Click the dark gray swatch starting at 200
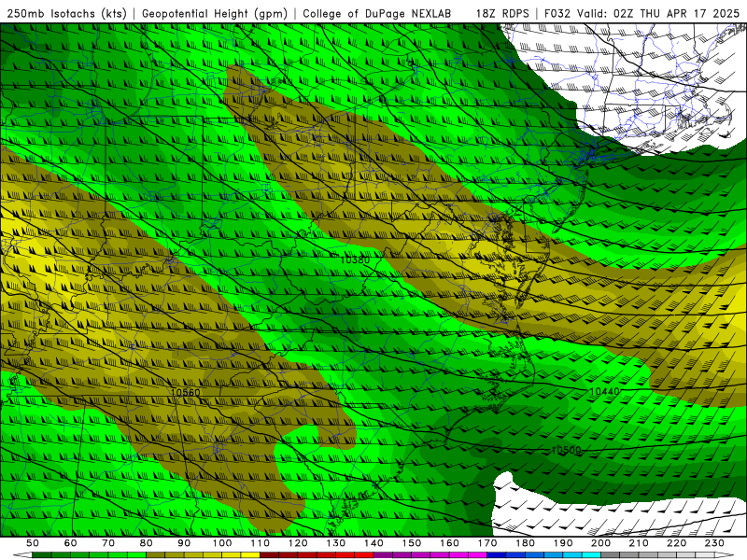The height and width of the screenshot is (560, 747). coord(611,555)
